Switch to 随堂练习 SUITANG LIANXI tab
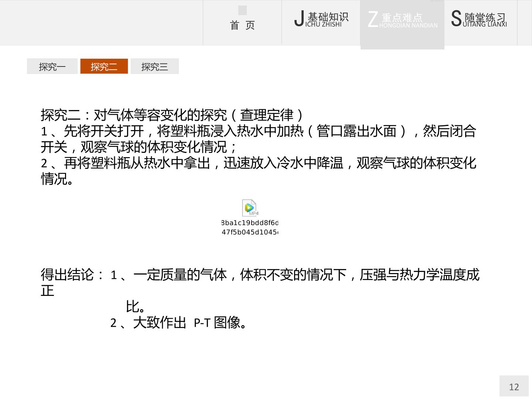Viewport: 532px width, 399px height. coord(481,22)
